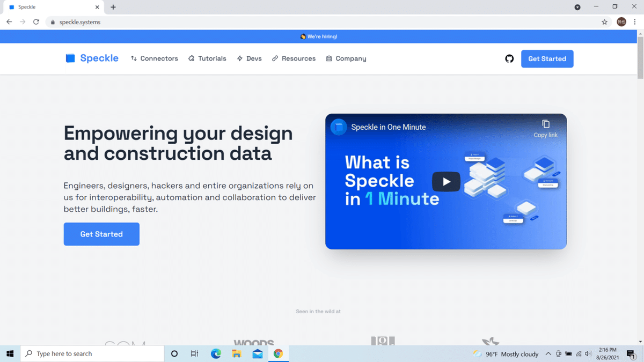Open Cortana from the taskbar
Viewport: 644px width, 362px height.
click(174, 353)
